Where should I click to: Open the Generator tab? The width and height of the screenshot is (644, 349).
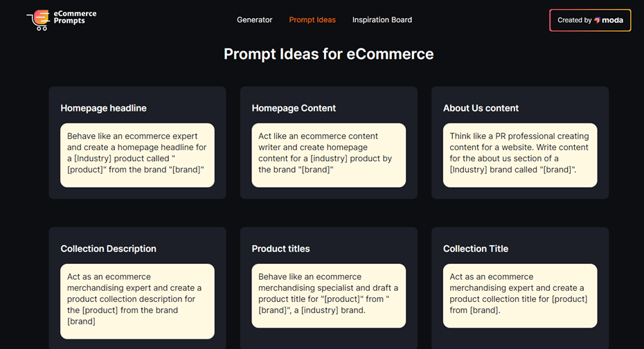254,20
